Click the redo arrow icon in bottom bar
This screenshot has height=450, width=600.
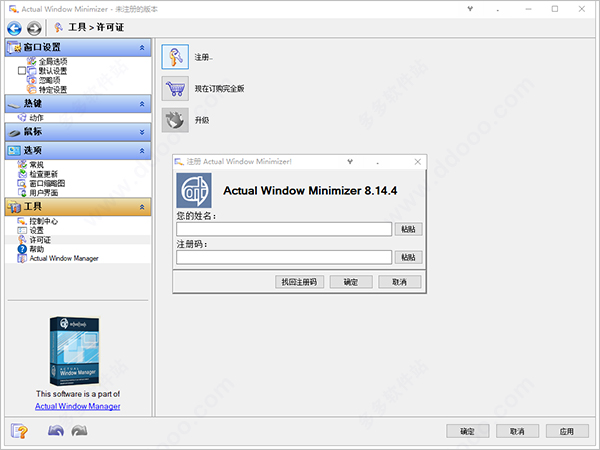[79, 431]
